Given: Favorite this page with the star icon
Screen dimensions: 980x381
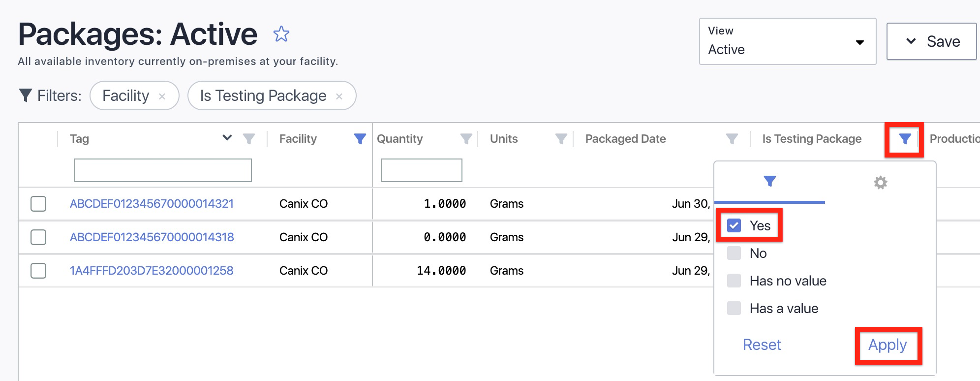Looking at the screenshot, I should 281,34.
